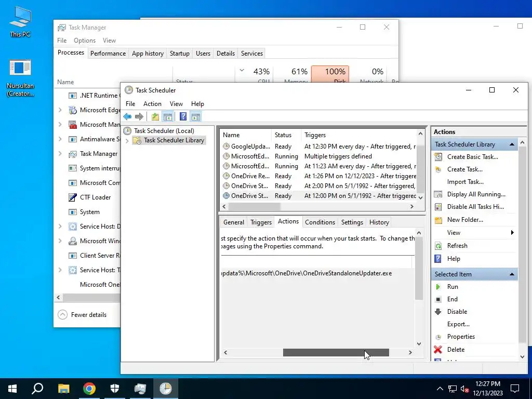Open notification center icon

click(x=515, y=389)
